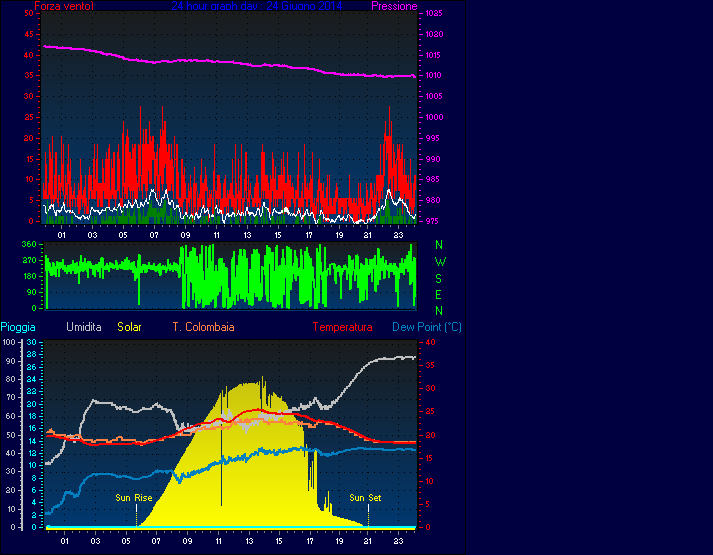Screen dimensions: 713x555
Task: Click the 80 humidity axis value
Action: (x=11, y=380)
